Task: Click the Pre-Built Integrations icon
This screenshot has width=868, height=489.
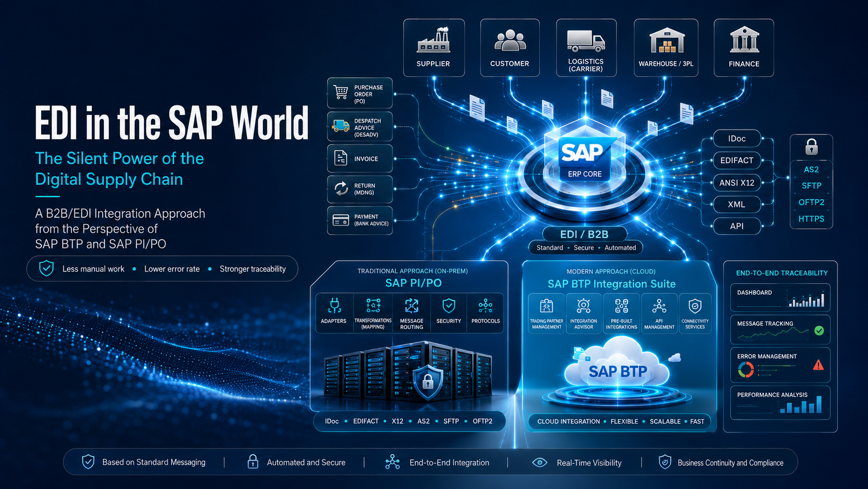Action: pos(621,306)
